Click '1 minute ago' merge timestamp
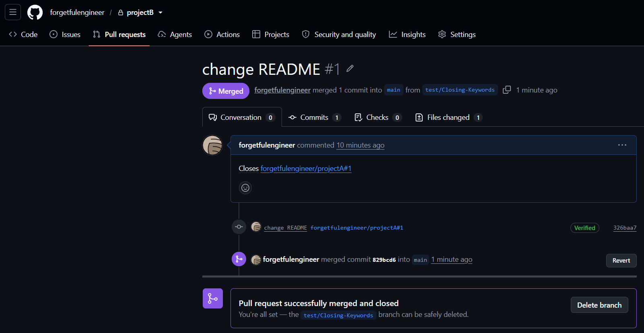 pos(452,259)
